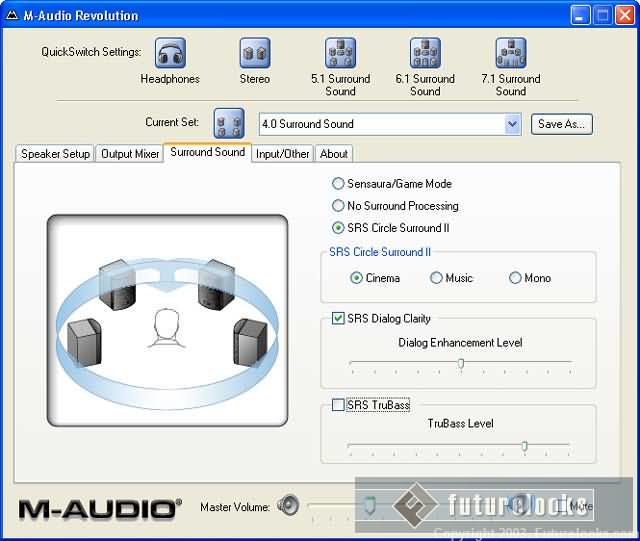This screenshot has width=640, height=541.
Task: Open the Input/Other tab
Action: (282, 154)
